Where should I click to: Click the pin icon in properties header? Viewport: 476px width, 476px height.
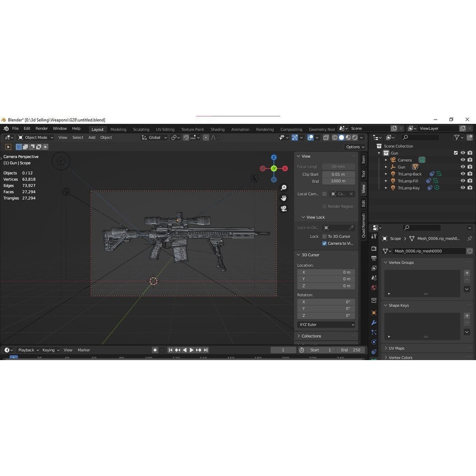coord(470,238)
